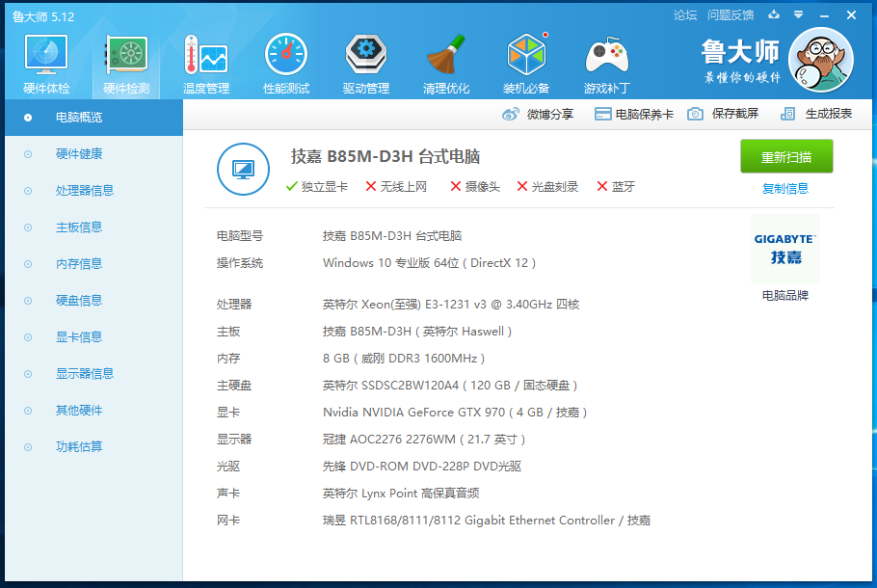Viewport: 877px width, 588px height.
Task: Launch 性能测试 performance test icon
Action: coord(286,54)
